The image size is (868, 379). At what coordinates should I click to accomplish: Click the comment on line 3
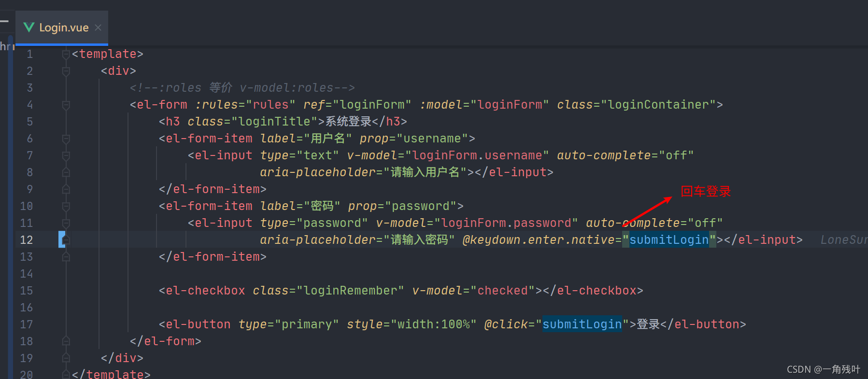242,88
